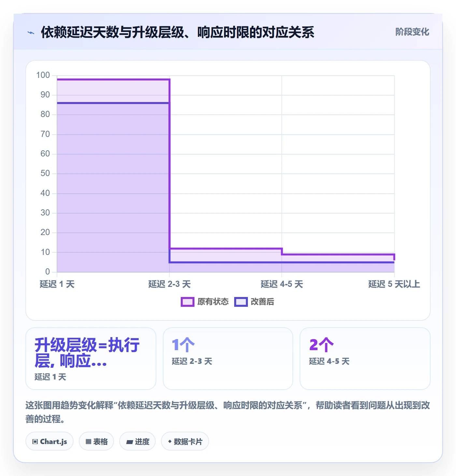Select the Chart.js tag chip
This screenshot has width=456, height=476.
pos(50,441)
